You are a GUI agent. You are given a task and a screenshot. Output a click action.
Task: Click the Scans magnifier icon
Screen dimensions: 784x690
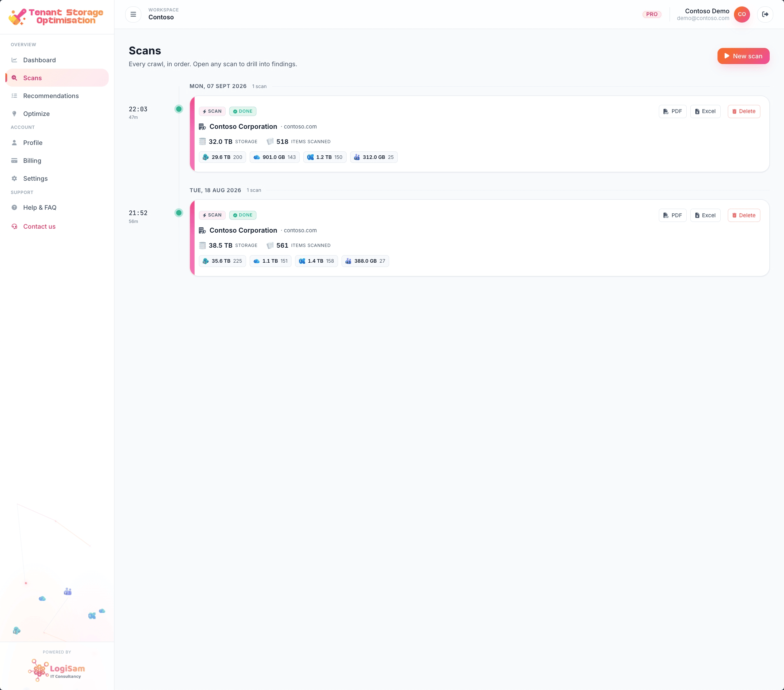tap(14, 78)
